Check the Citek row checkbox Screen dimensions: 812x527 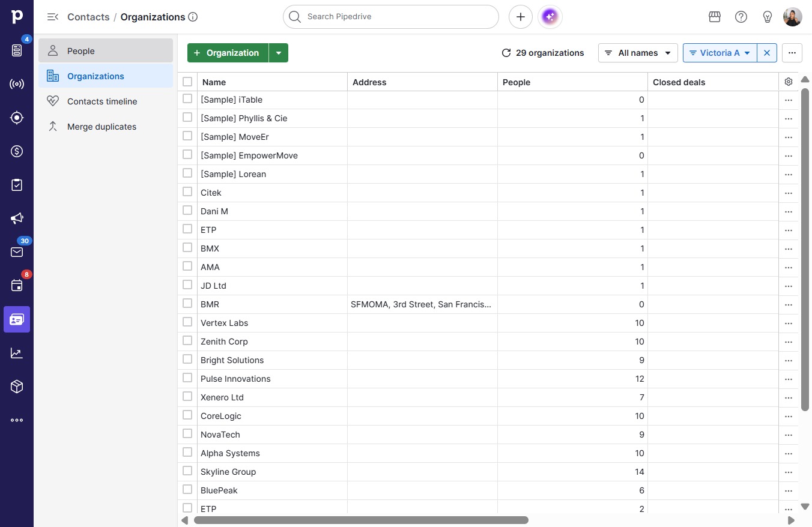point(187,191)
